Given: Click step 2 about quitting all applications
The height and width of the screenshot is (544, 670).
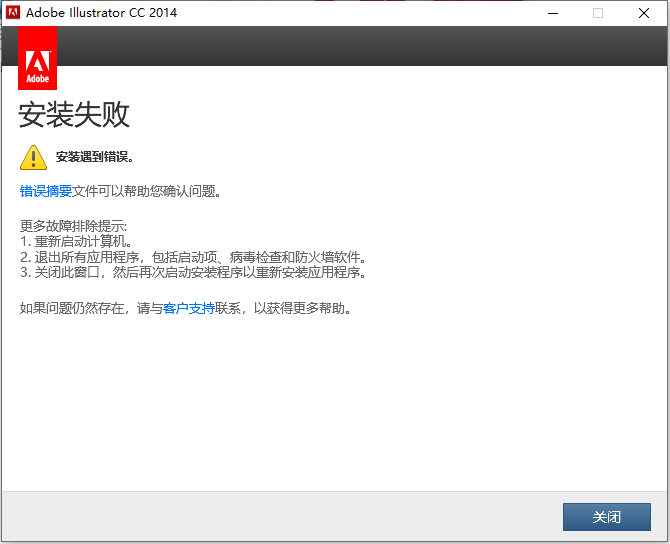Looking at the screenshot, I should coord(193,257).
